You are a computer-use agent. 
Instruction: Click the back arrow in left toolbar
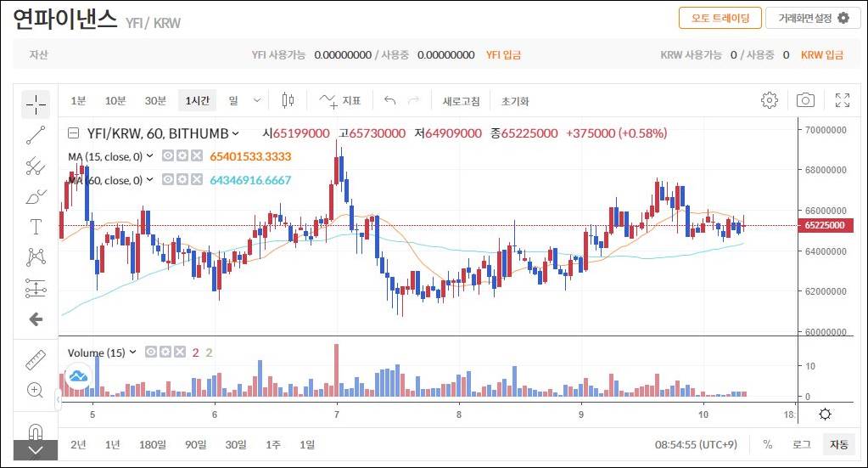(36, 319)
